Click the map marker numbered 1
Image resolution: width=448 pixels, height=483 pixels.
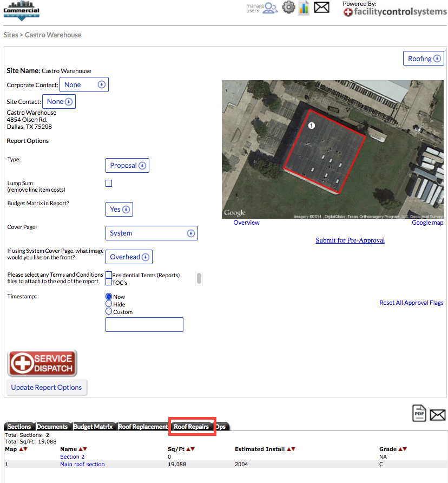click(312, 126)
